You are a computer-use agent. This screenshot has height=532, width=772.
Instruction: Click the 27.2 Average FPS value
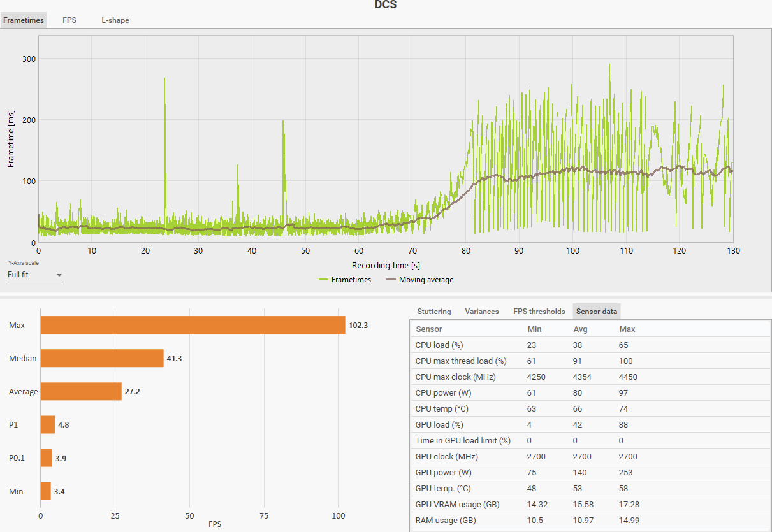tap(133, 392)
